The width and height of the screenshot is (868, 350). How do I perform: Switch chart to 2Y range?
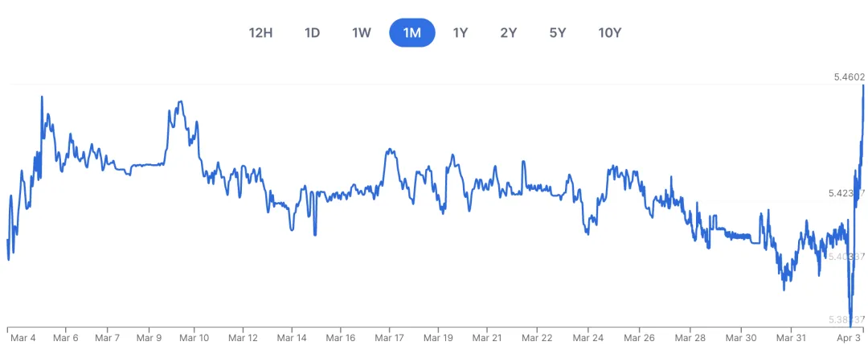(508, 33)
